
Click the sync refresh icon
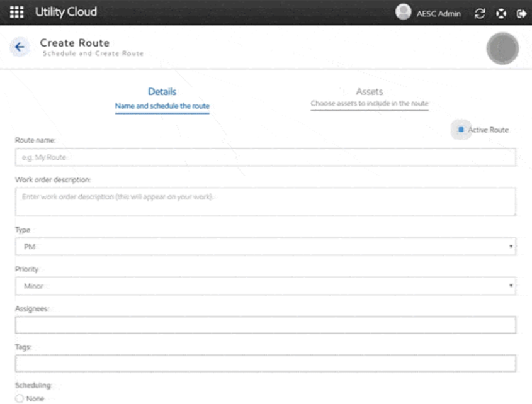coord(480,13)
